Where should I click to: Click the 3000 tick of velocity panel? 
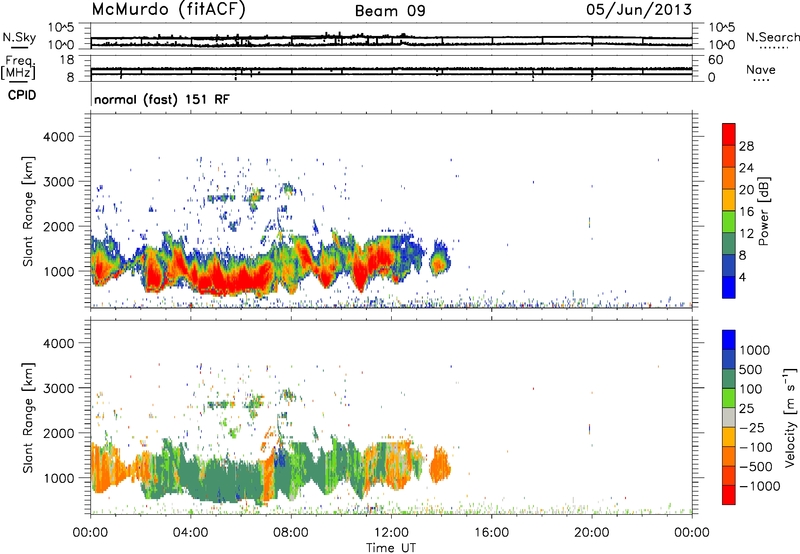click(x=59, y=388)
